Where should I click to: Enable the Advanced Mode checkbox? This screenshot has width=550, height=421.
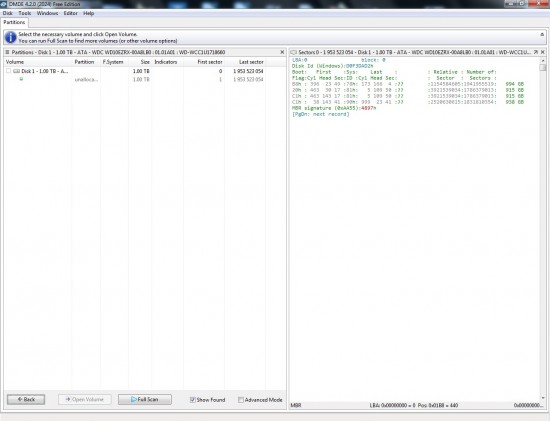241,400
